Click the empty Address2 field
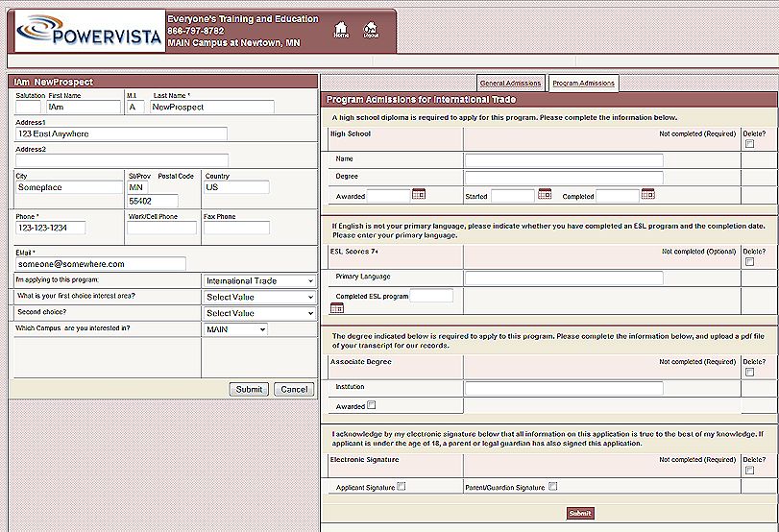This screenshot has width=779, height=532. pos(122,160)
